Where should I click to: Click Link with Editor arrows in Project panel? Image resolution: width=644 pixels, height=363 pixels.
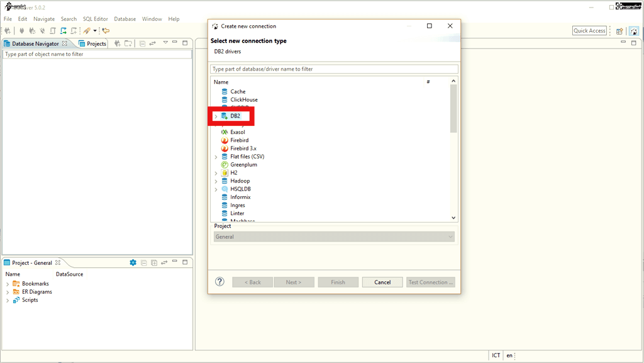coord(164,262)
